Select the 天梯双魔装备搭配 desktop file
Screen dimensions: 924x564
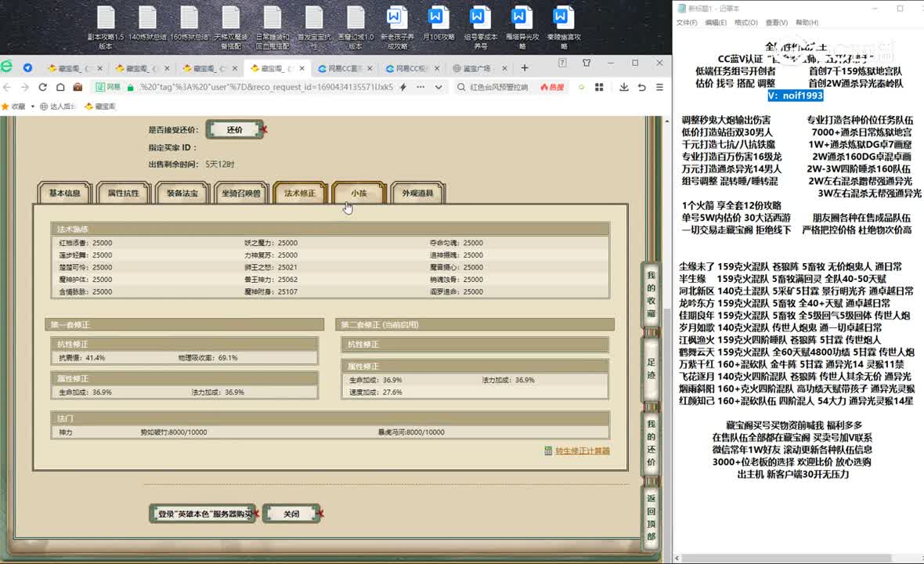231,27
